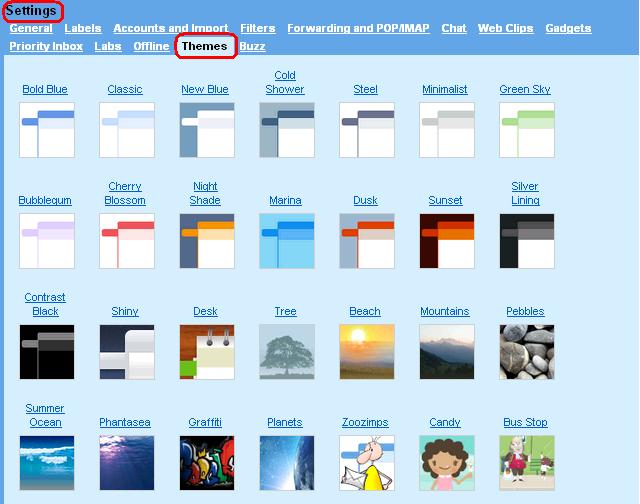Select the Themes tab
This screenshot has width=640, height=504.
[x=204, y=46]
